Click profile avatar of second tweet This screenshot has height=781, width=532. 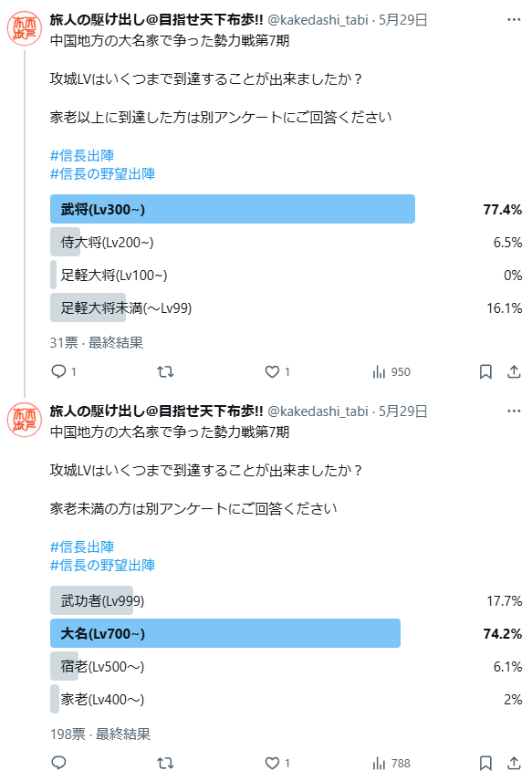click(25, 420)
